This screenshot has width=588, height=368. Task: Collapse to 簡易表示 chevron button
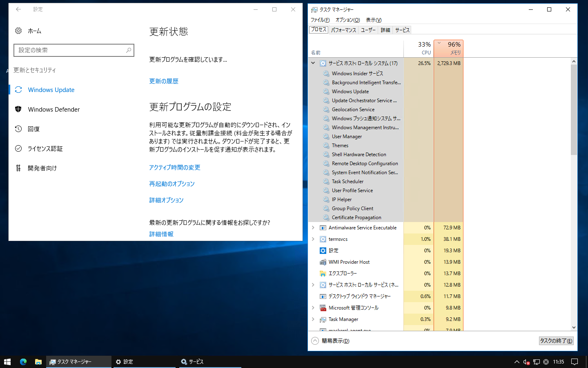315,341
